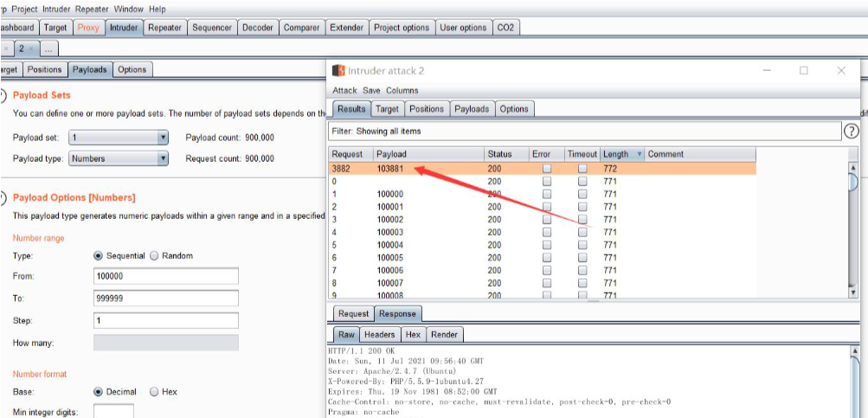Image resolution: width=868 pixels, height=418 pixels.
Task: Maximize the Intruder attack 2 window
Action: (803, 71)
